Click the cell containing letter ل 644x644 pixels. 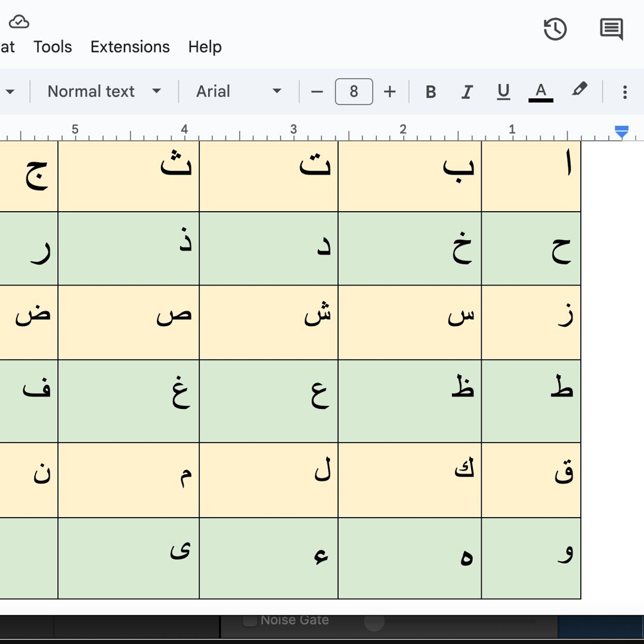(x=268, y=480)
